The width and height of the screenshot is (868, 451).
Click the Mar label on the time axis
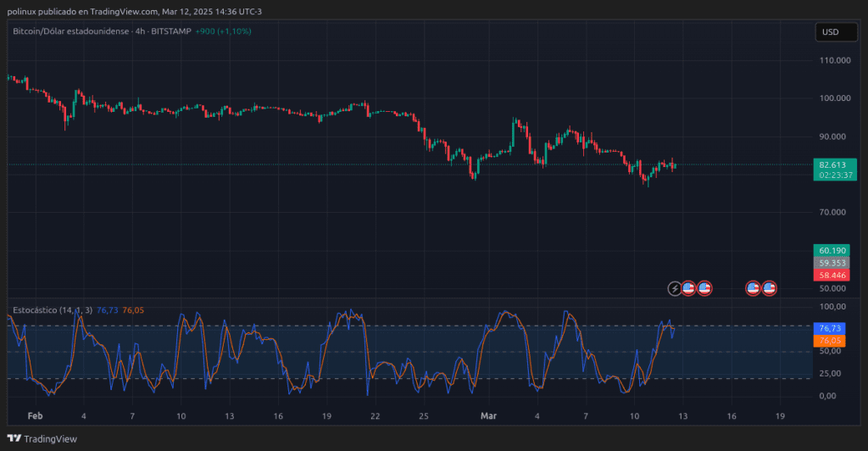487,416
